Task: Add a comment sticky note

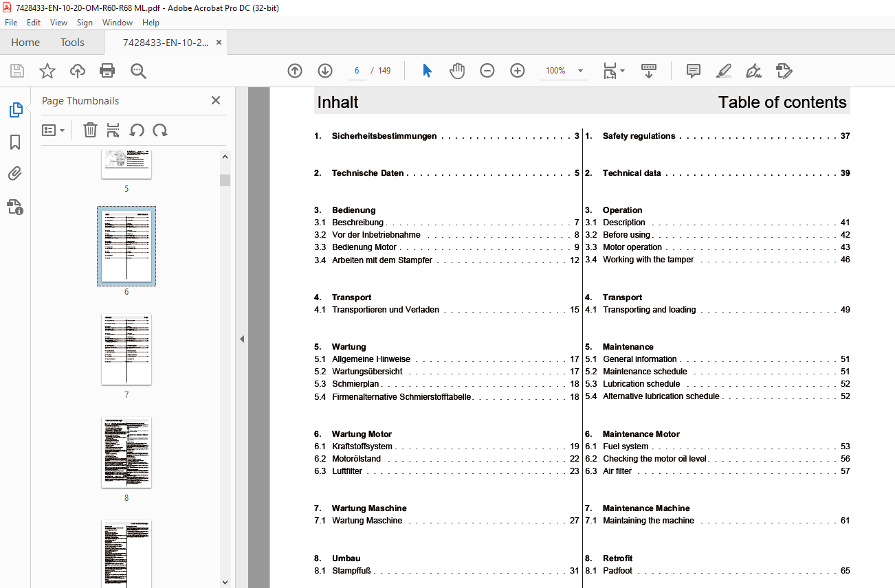Action: point(694,71)
